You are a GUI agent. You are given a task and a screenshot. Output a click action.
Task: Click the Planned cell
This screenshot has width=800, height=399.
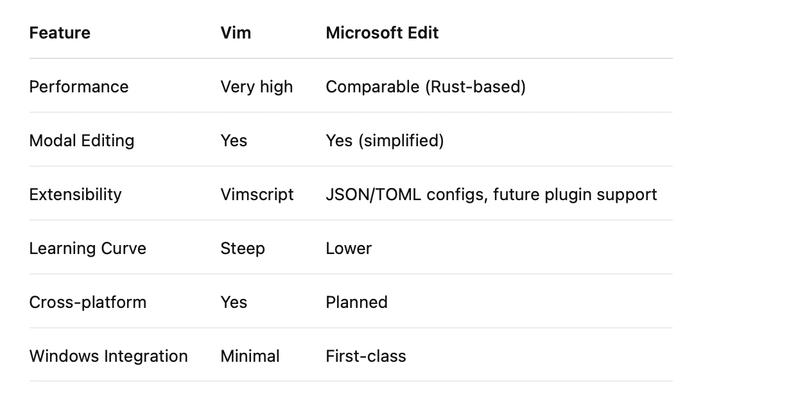coord(357,302)
